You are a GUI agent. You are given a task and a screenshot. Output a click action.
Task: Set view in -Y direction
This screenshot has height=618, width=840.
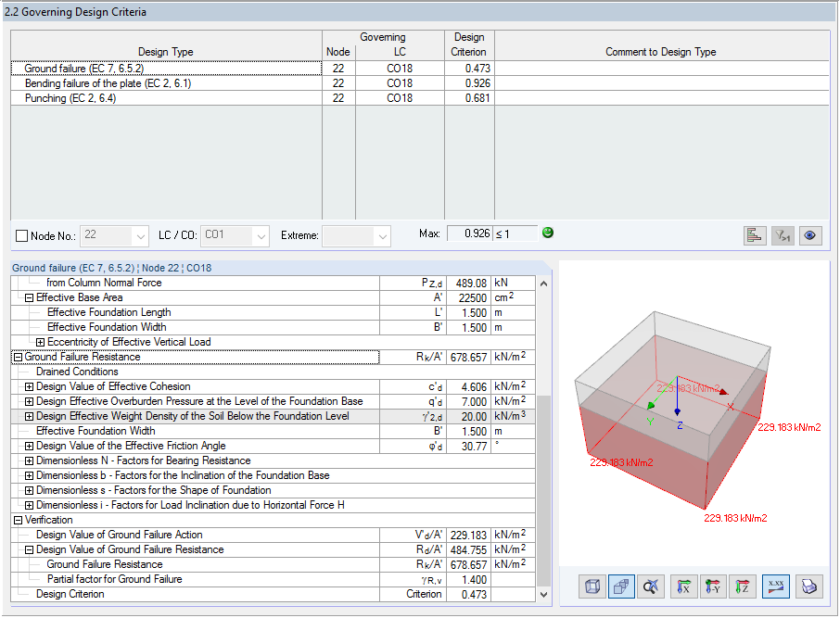[x=713, y=586]
